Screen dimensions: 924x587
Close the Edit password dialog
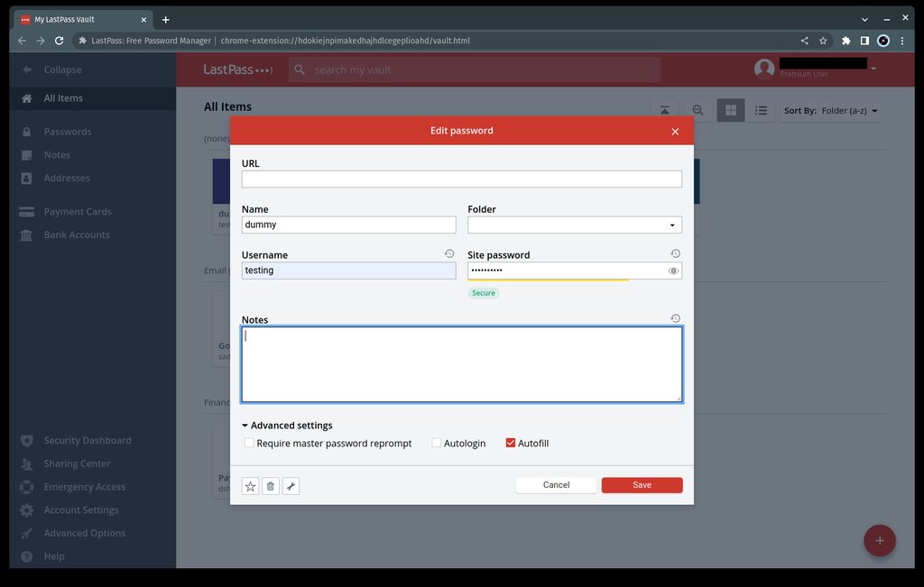pos(675,132)
